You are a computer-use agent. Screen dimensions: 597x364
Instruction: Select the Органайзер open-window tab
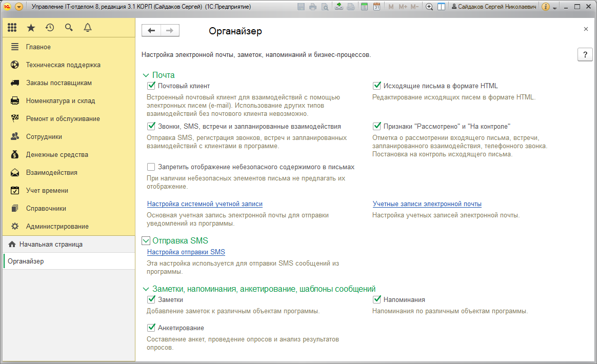[69, 261]
